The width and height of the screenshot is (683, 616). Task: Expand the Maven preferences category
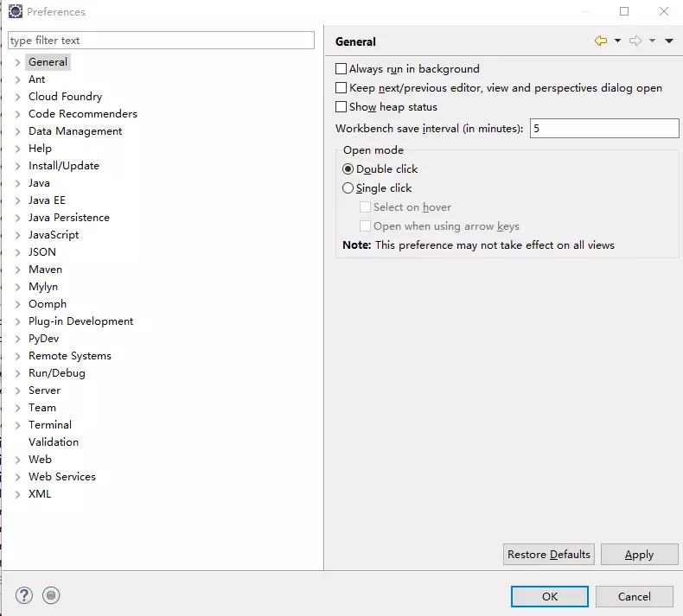point(18,270)
